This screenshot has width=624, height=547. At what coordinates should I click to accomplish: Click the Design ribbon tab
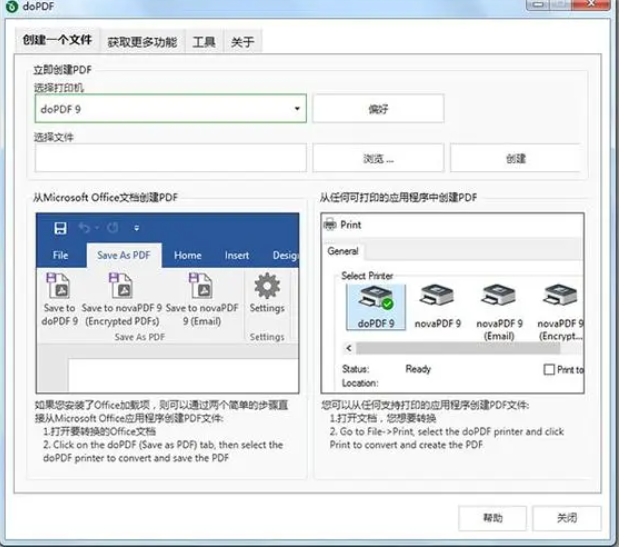pos(285,255)
